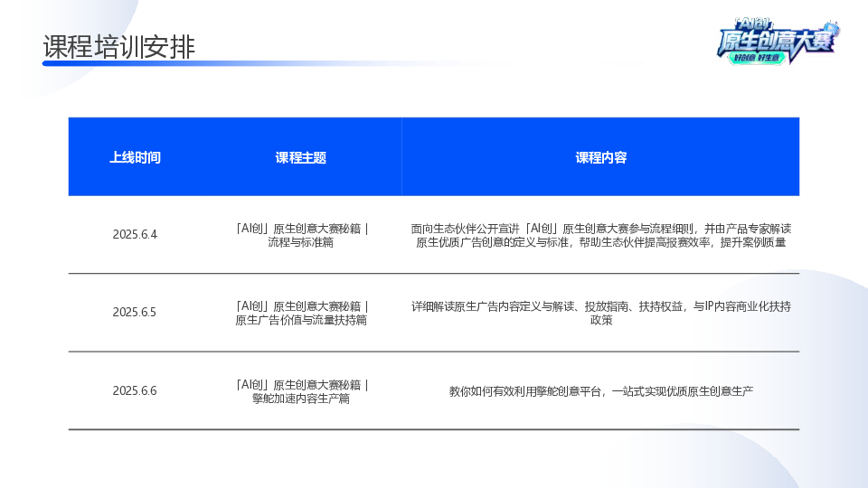Image resolution: width=868 pixels, height=488 pixels.
Task: Click the description 教你如何有效利用擎舵创意平台
Action: coord(600,391)
